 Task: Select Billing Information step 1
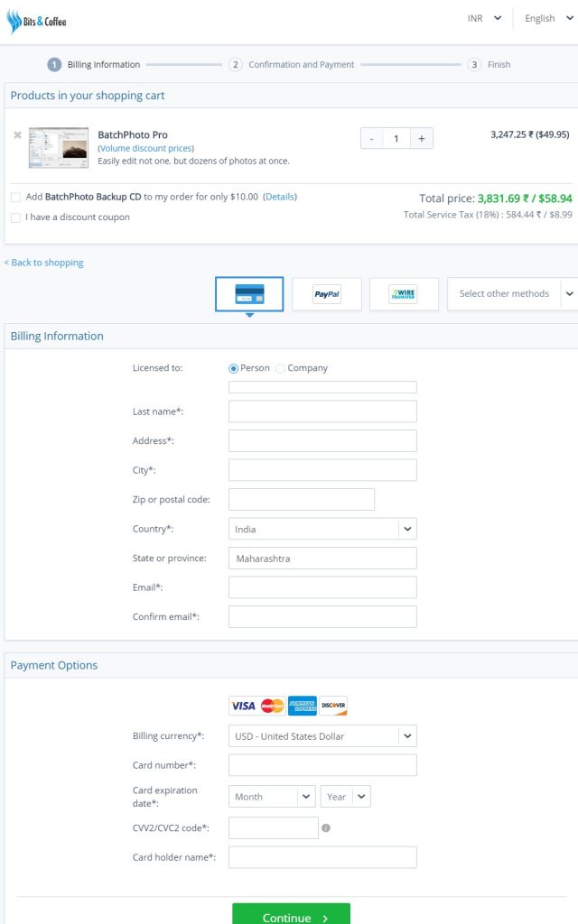tap(94, 65)
